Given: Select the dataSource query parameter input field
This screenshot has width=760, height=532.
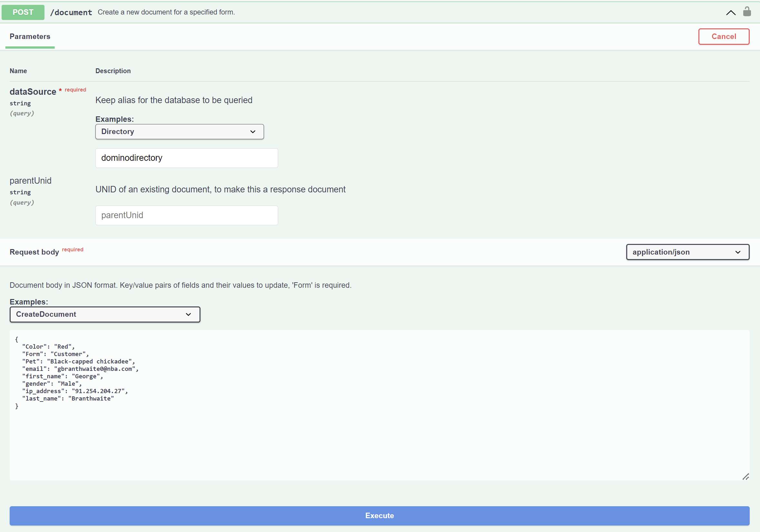Looking at the screenshot, I should [186, 157].
